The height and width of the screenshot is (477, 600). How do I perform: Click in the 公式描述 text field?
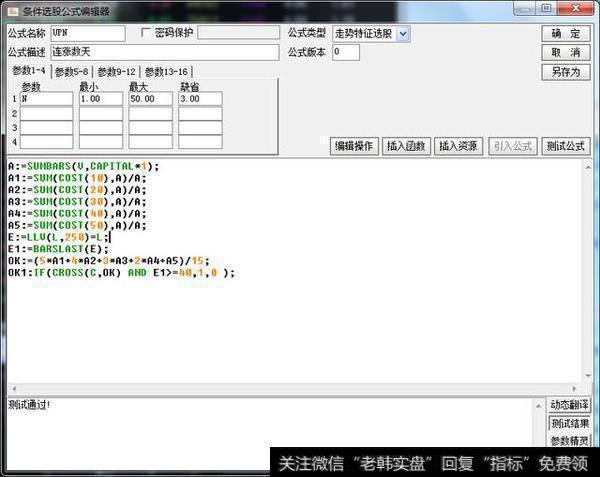point(165,52)
